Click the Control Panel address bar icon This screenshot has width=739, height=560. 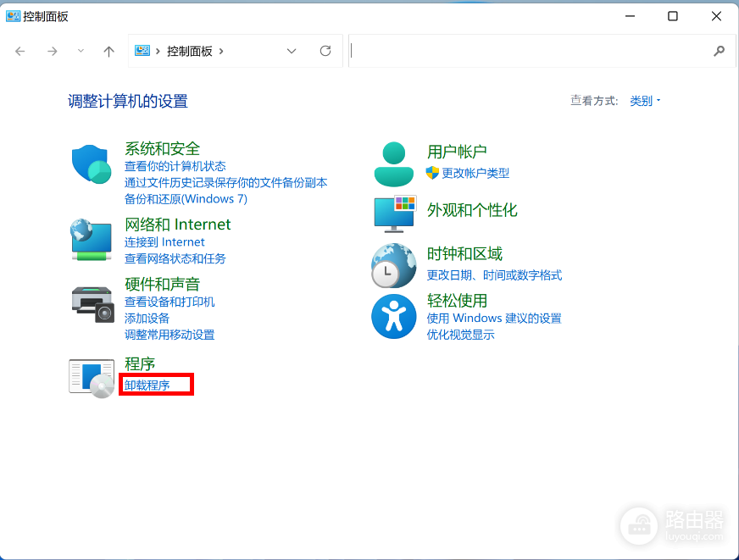(142, 50)
